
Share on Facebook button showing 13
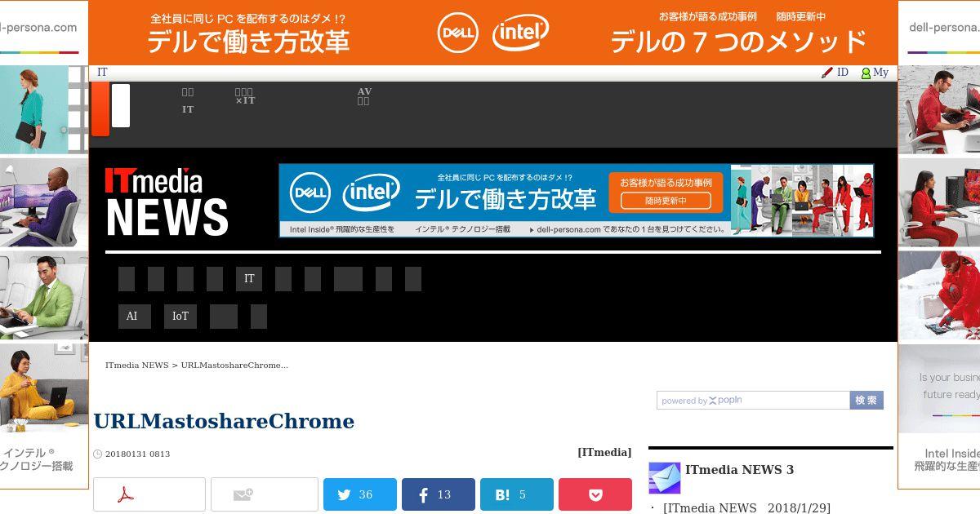click(x=439, y=494)
